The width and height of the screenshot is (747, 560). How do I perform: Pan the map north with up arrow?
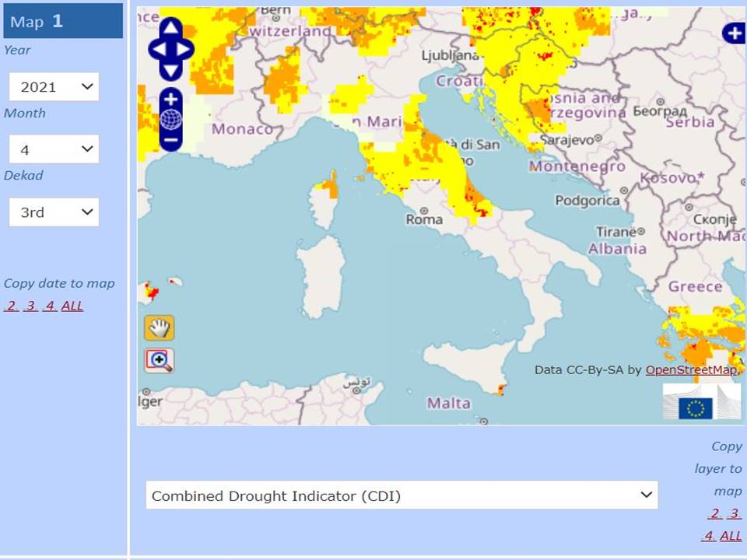tap(171, 29)
